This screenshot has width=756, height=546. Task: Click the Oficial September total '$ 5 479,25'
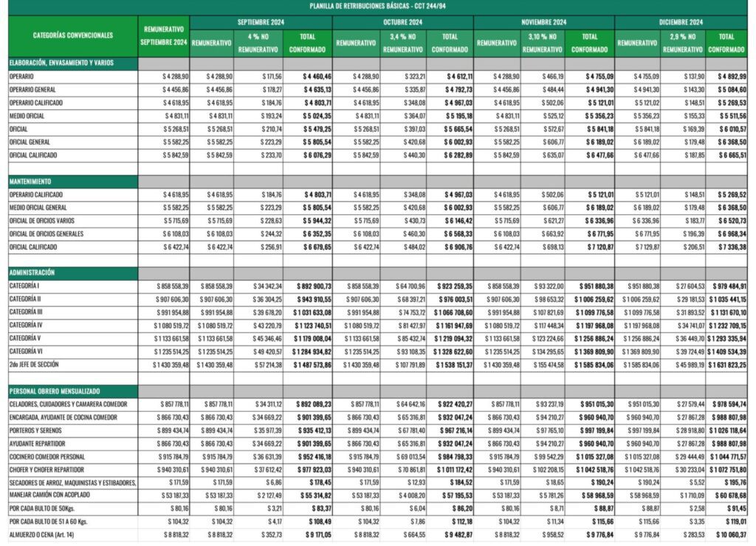[317, 129]
